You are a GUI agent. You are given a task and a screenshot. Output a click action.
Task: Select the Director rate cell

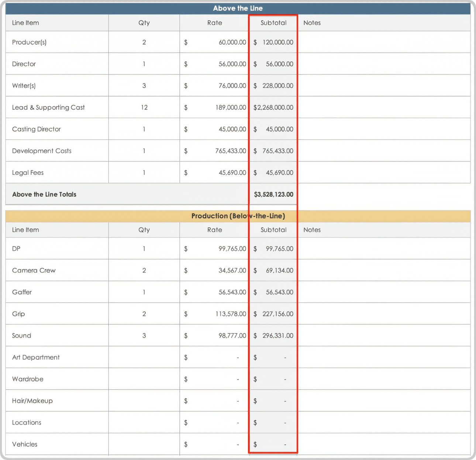point(215,64)
